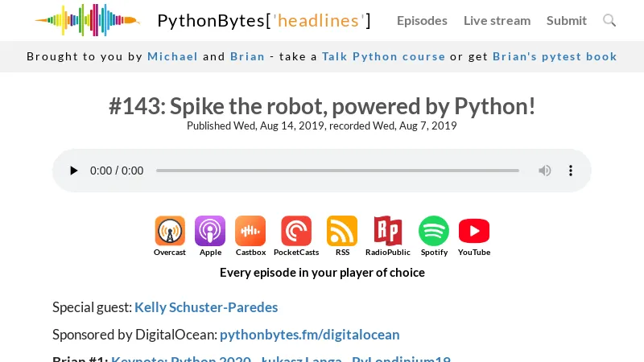Follow the Kelly Schuster-Paredes guest link
Viewport: 644px width, 362px height.
coord(206,306)
